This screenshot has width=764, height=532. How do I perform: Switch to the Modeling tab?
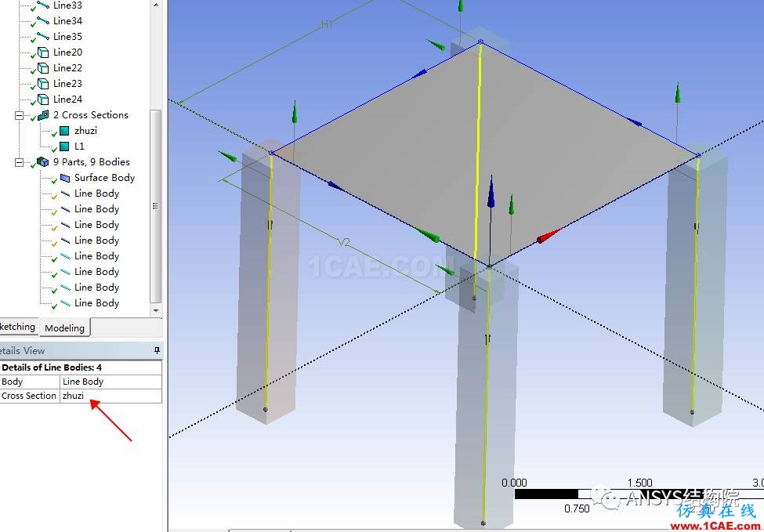click(65, 328)
